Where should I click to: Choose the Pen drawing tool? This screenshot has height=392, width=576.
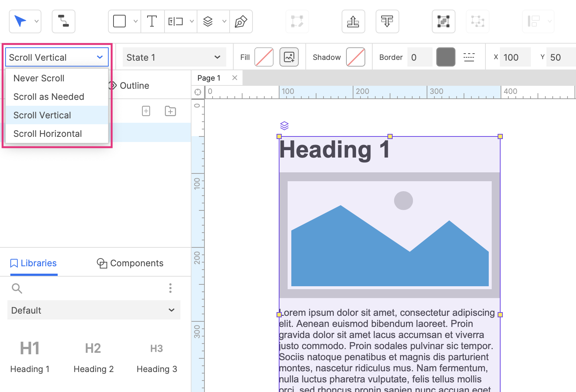click(x=241, y=21)
